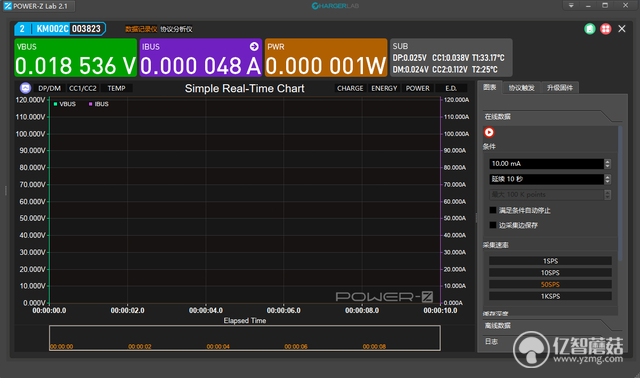The image size is (640, 378).
Task: Close the KM002C device panel
Action: coord(622,29)
